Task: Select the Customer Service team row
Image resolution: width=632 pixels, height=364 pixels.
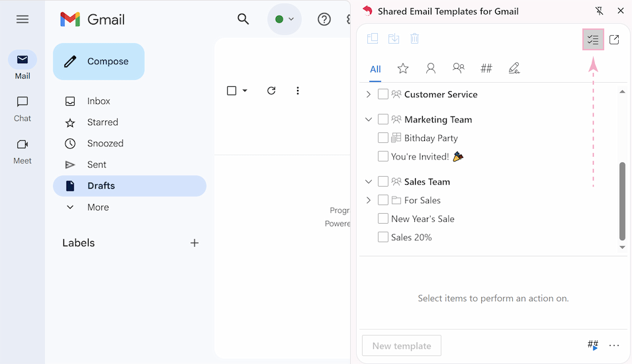Action: tap(441, 95)
